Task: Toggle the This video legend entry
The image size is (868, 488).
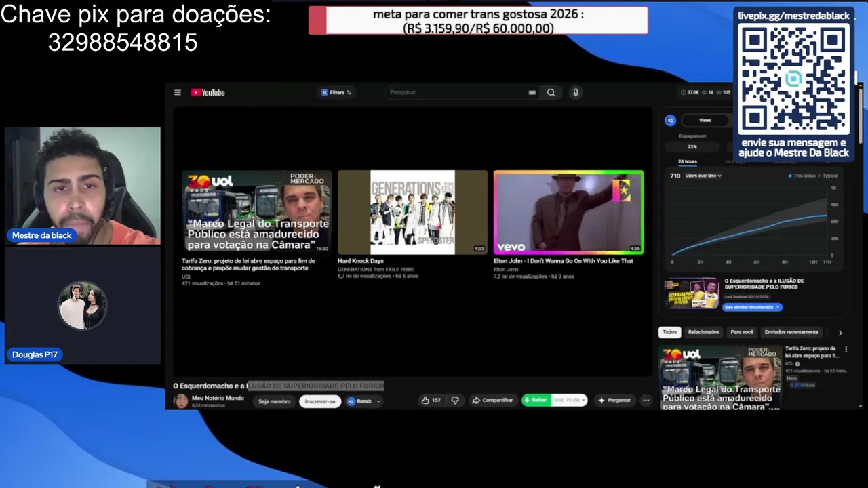Action: [x=802, y=176]
